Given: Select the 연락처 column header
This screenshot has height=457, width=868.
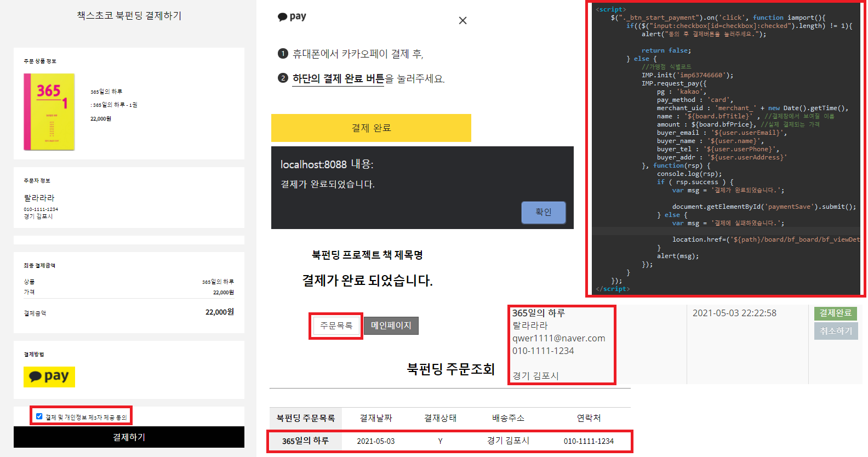Looking at the screenshot, I should coord(589,418).
